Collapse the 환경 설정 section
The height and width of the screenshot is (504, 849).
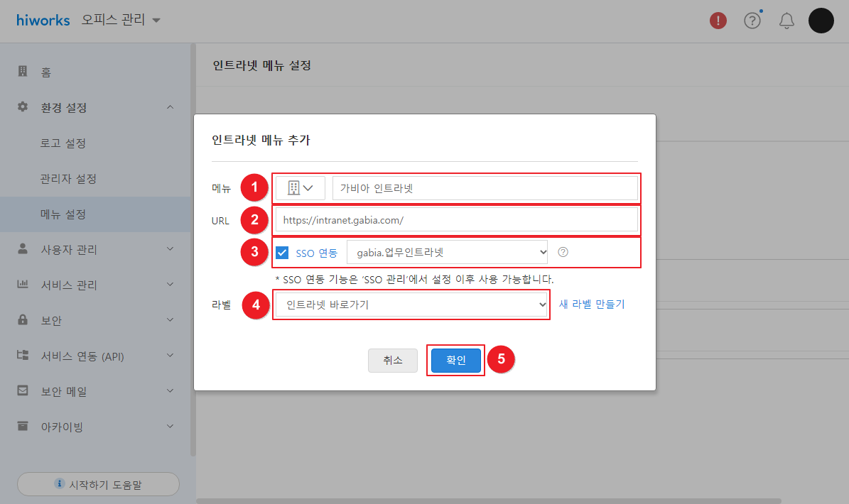click(x=170, y=107)
